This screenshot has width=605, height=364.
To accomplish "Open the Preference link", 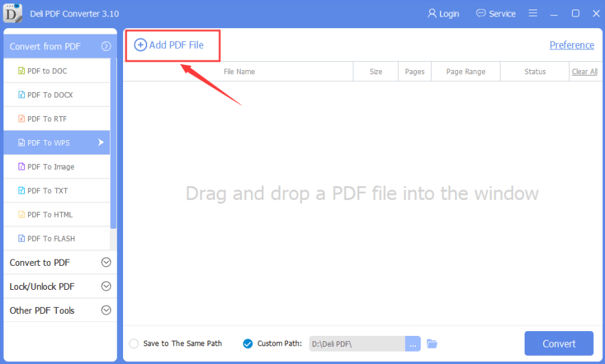I will (572, 45).
